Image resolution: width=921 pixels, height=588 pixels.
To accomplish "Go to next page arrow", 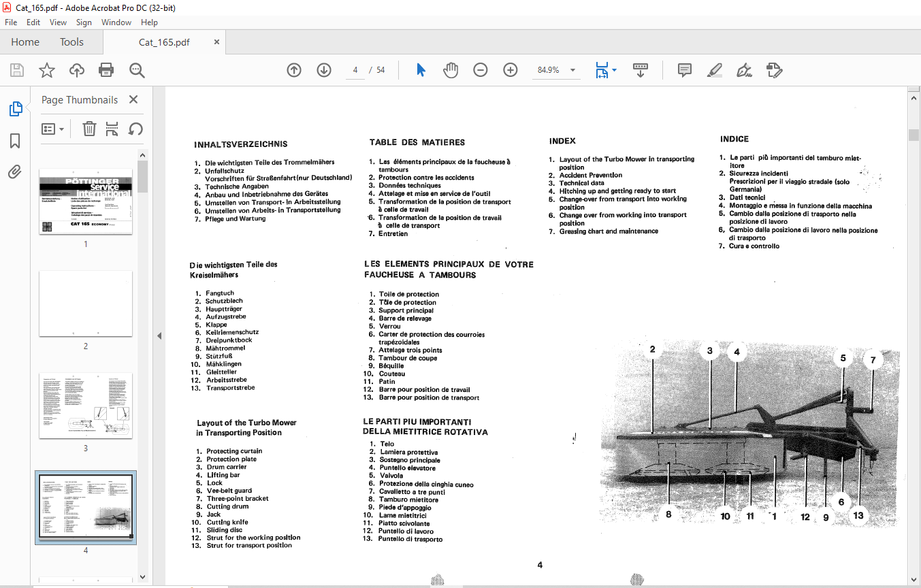I will pos(324,70).
